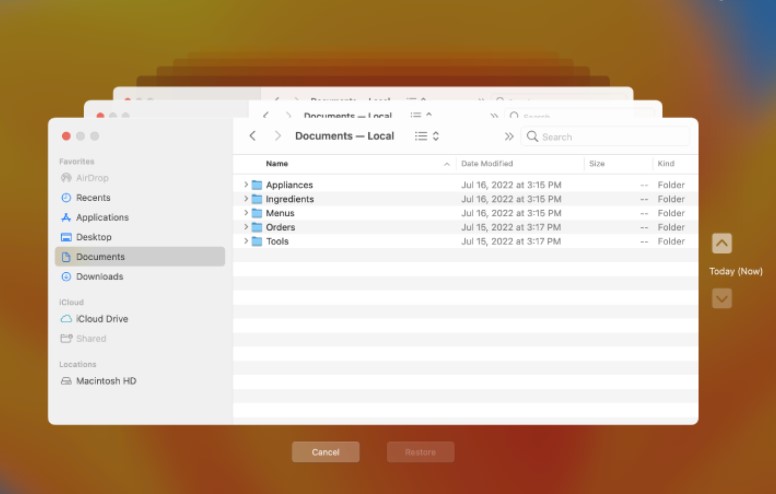Viewport: 776px width, 494px height.
Task: Open AirDrop in the sidebar
Action: [92, 178]
